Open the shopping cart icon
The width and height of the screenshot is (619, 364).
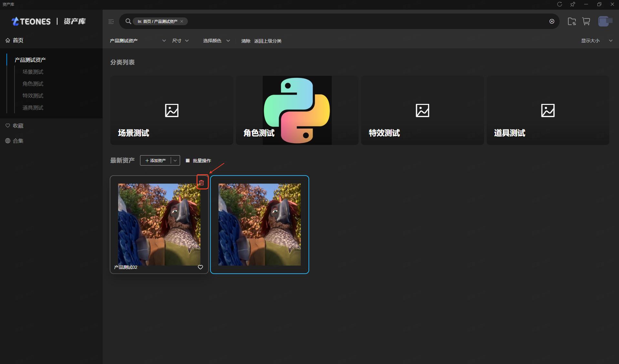[586, 21]
